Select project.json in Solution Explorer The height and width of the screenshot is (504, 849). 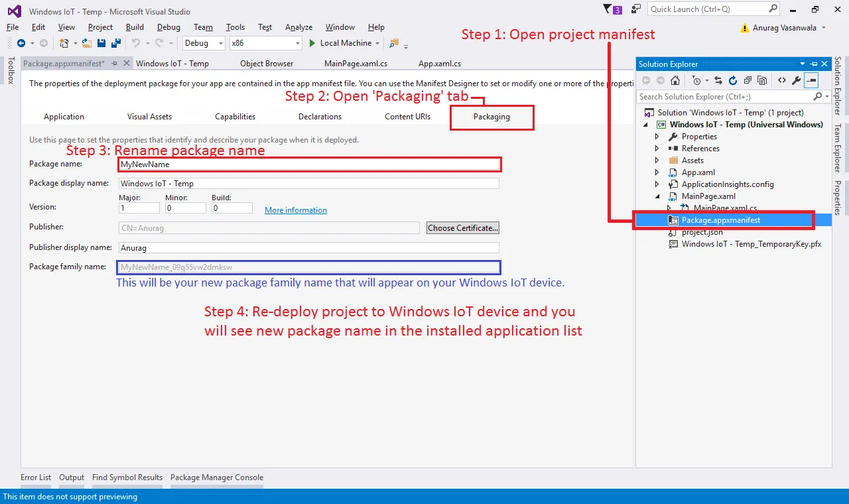point(702,232)
